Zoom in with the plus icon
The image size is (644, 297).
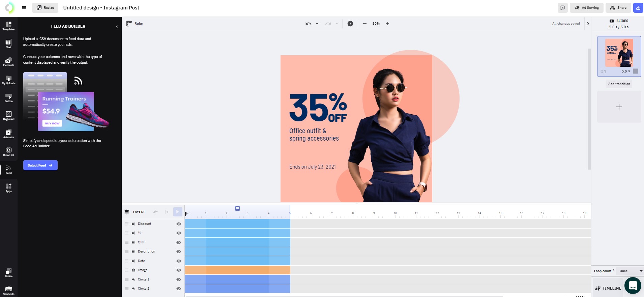(387, 24)
